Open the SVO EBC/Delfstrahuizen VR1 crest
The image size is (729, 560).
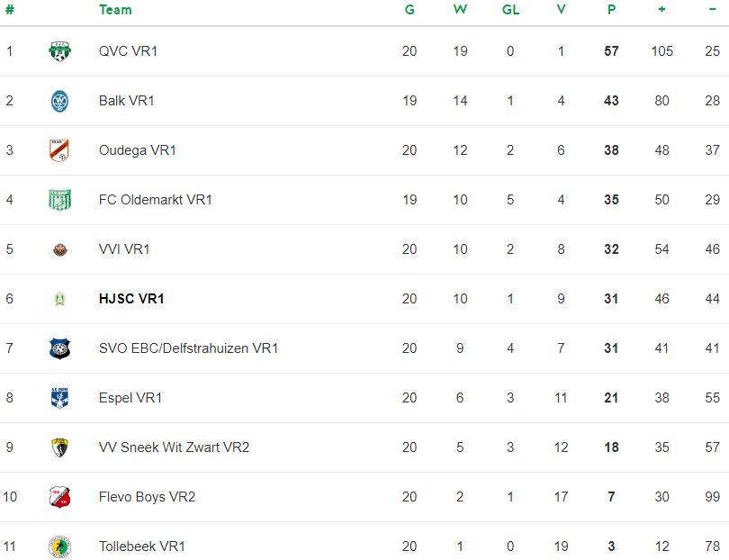[59, 348]
